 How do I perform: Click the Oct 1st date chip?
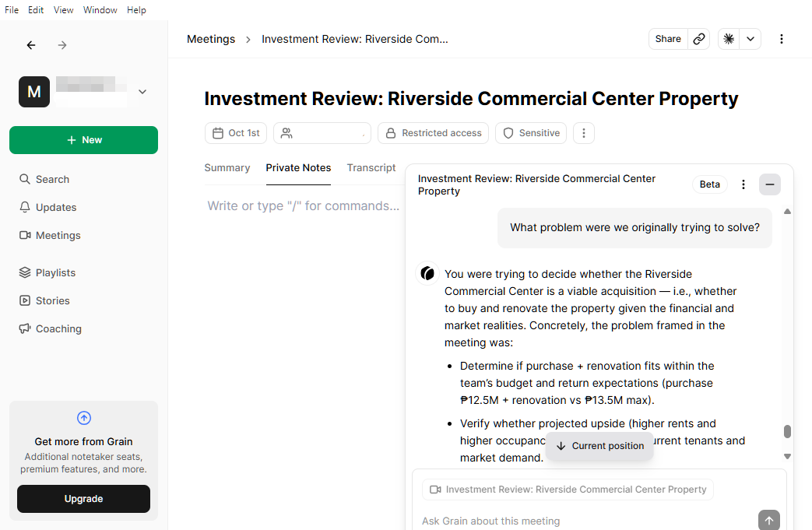[x=236, y=133]
